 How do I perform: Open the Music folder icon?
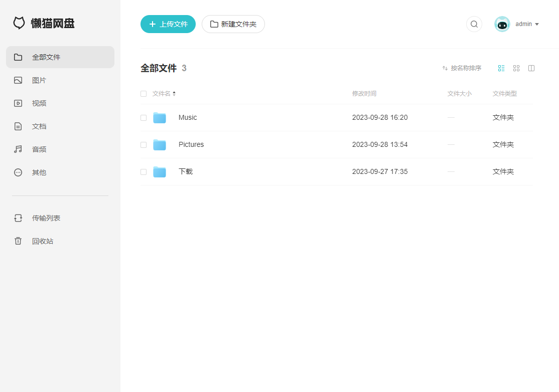click(160, 117)
